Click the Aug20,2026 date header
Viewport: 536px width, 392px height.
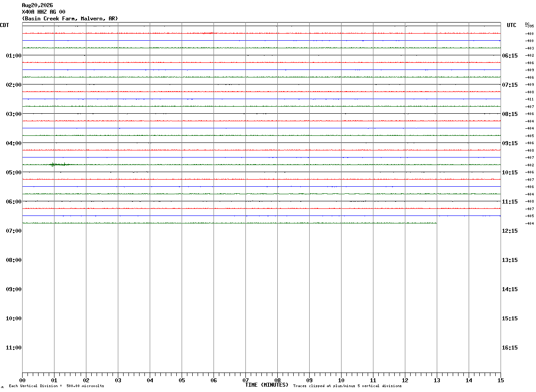[x=37, y=5]
